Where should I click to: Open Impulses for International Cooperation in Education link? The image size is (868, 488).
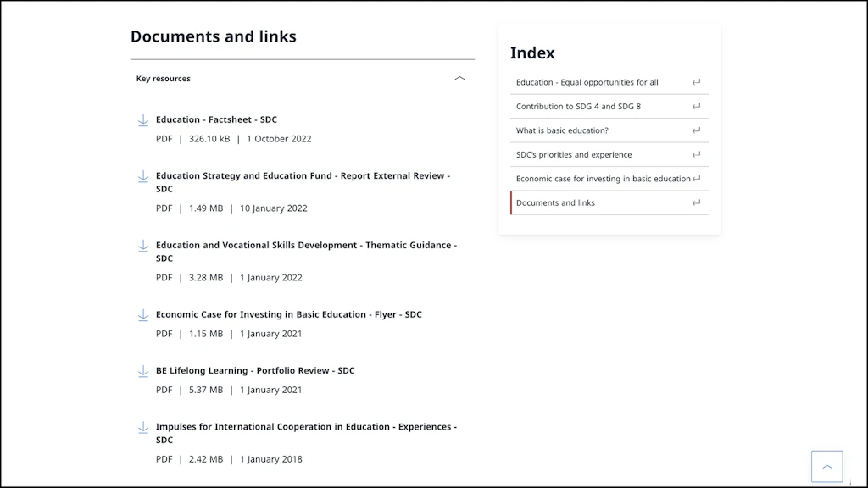pos(306,433)
